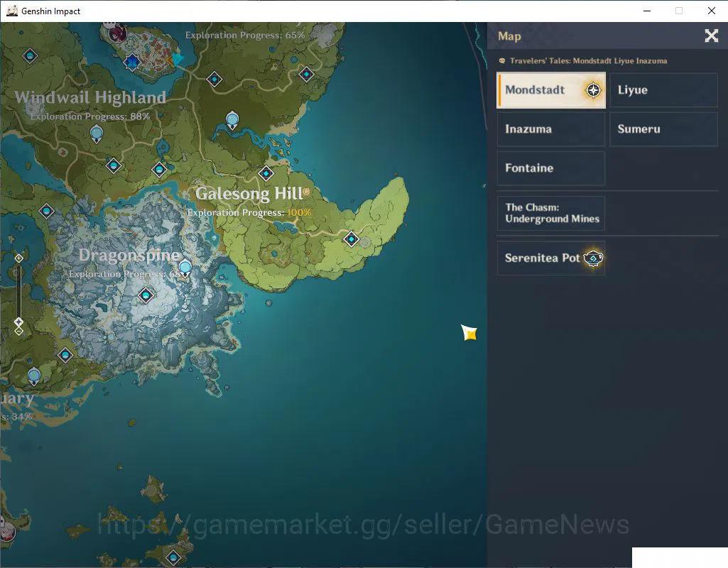Zoom out with map slider minus icon

coord(18,332)
